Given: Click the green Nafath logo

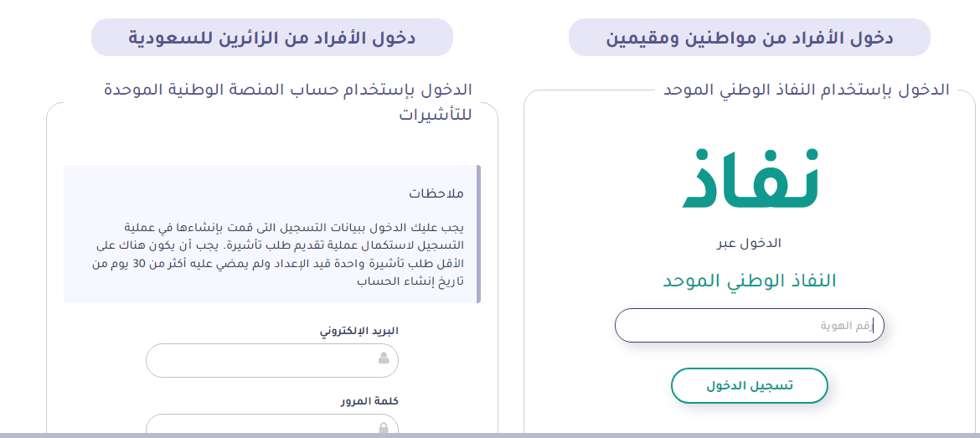Looking at the screenshot, I should (x=750, y=178).
